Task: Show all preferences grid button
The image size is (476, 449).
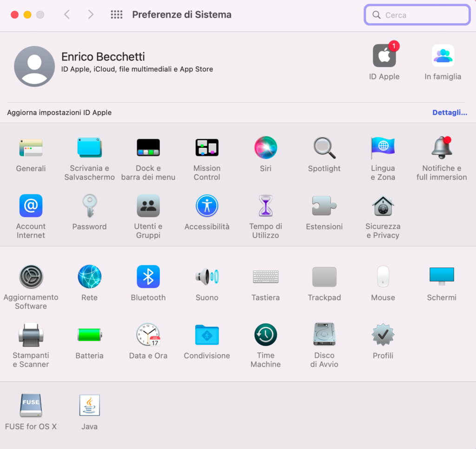Action: click(117, 14)
